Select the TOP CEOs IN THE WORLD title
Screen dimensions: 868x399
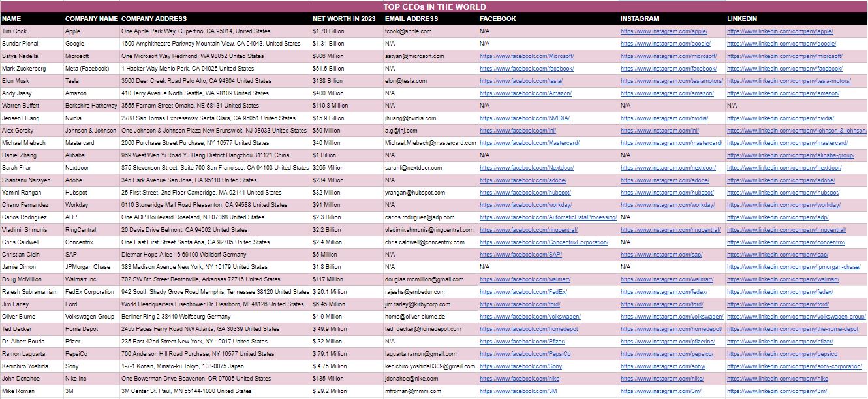(433, 7)
